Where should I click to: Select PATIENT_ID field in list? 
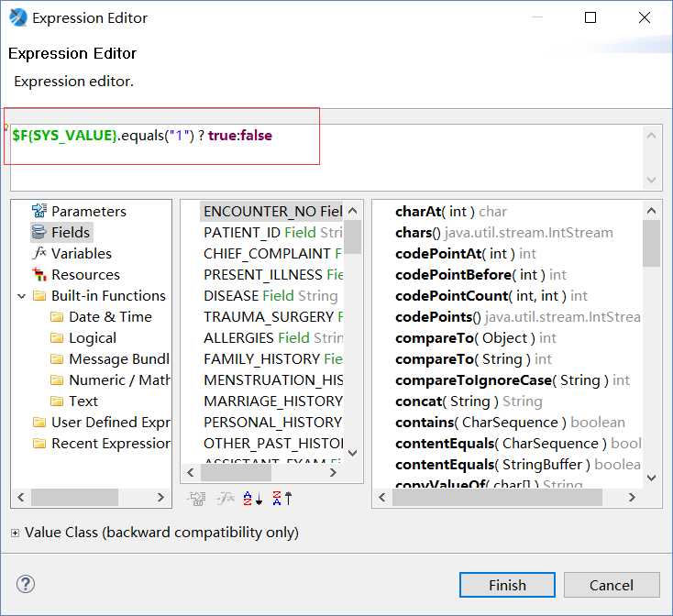click(x=272, y=232)
